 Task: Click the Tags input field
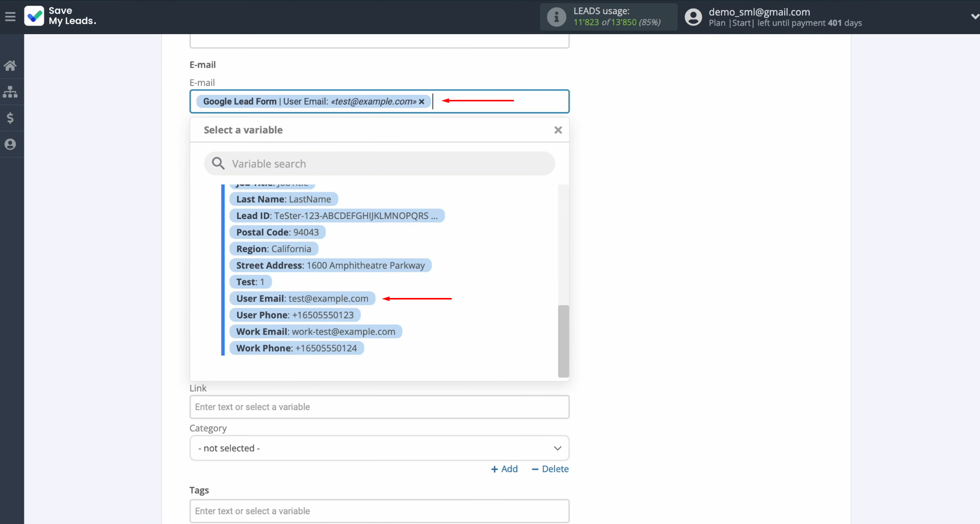coord(379,511)
